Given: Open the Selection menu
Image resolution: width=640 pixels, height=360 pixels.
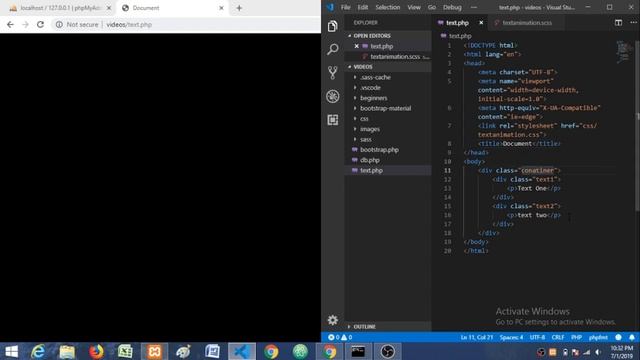Looking at the screenshot, I should click(x=387, y=7).
